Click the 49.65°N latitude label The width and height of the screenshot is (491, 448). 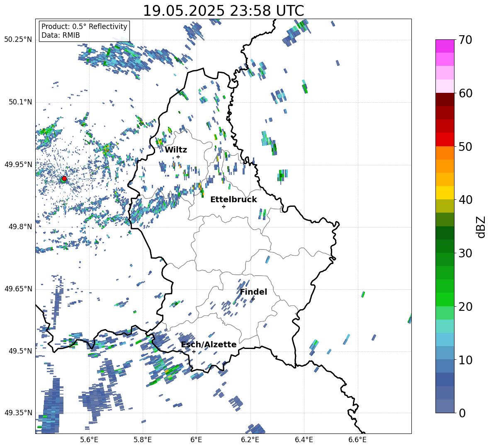[18, 289]
